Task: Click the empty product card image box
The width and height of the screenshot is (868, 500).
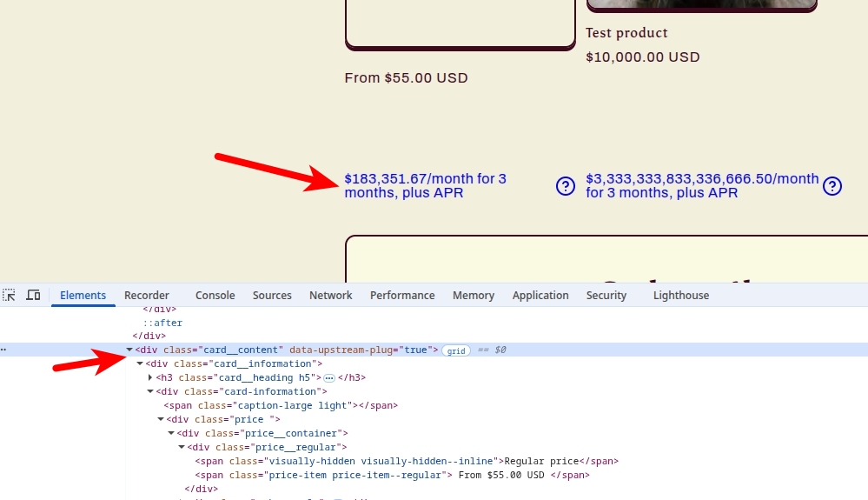Action: tap(460, 24)
